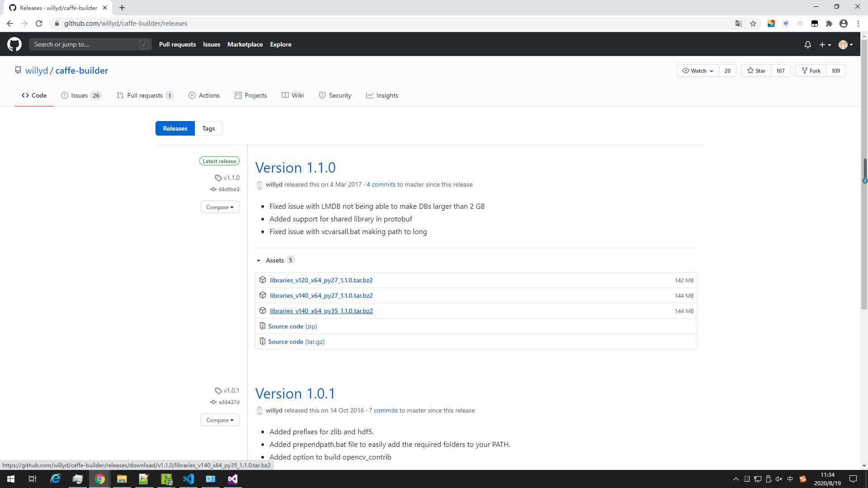This screenshot has width=868, height=488.
Task: Focus the Search or jump to field
Action: (90, 44)
